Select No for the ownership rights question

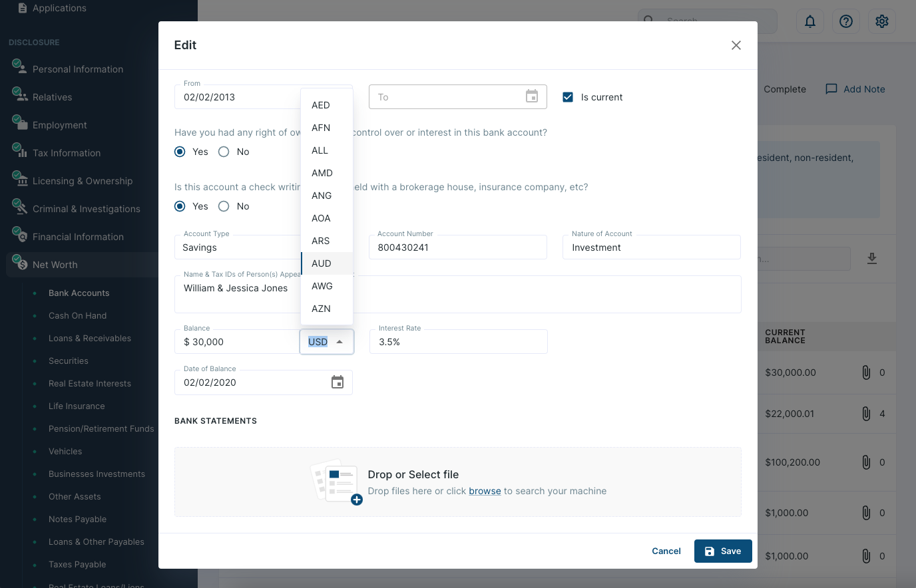[224, 152]
